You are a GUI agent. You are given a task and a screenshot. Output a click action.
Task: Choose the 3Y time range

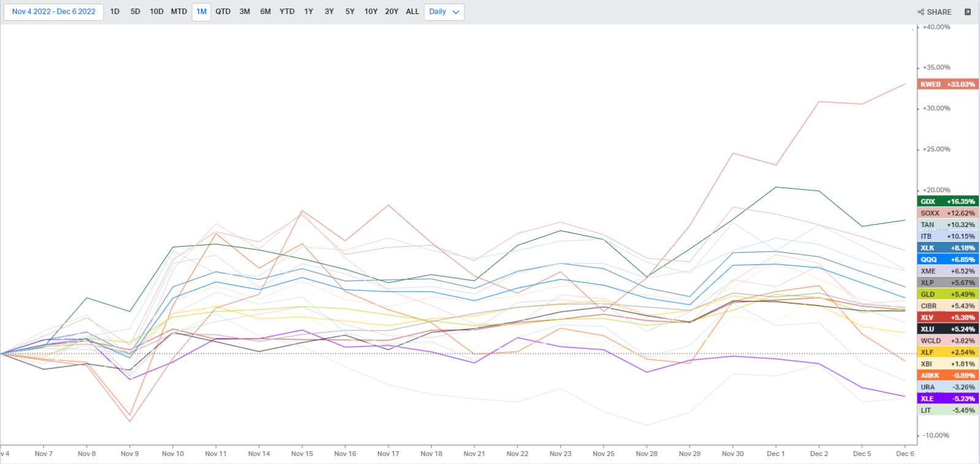tap(330, 12)
